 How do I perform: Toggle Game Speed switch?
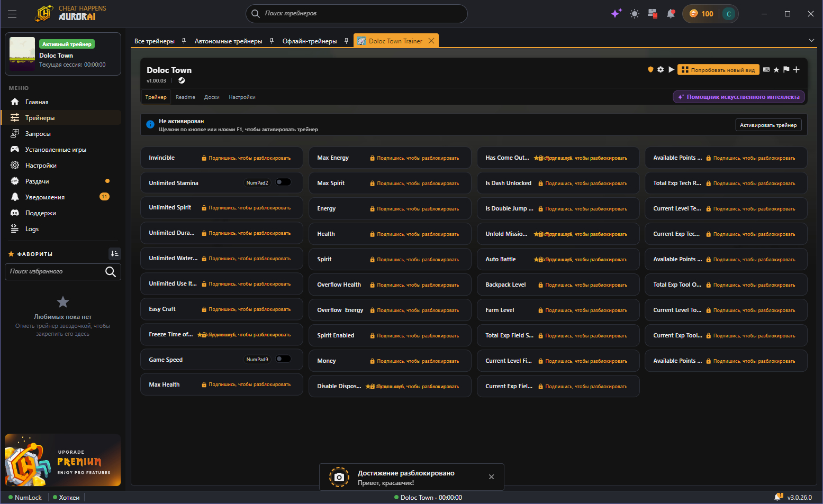[x=283, y=359]
